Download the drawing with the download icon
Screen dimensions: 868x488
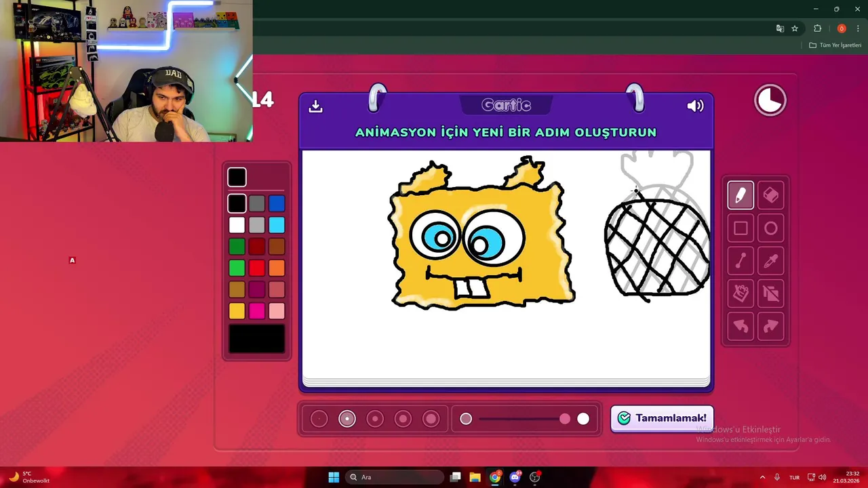pyautogui.click(x=315, y=106)
